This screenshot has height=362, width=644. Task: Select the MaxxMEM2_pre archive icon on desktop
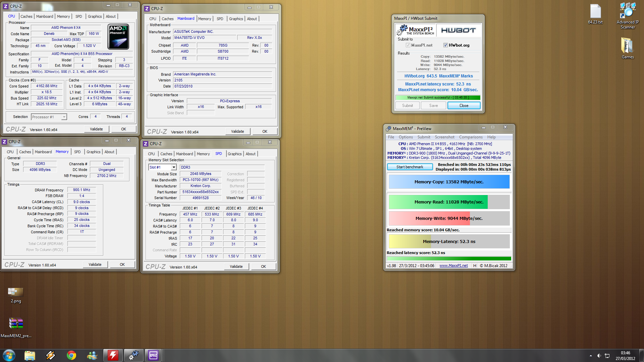point(16,327)
